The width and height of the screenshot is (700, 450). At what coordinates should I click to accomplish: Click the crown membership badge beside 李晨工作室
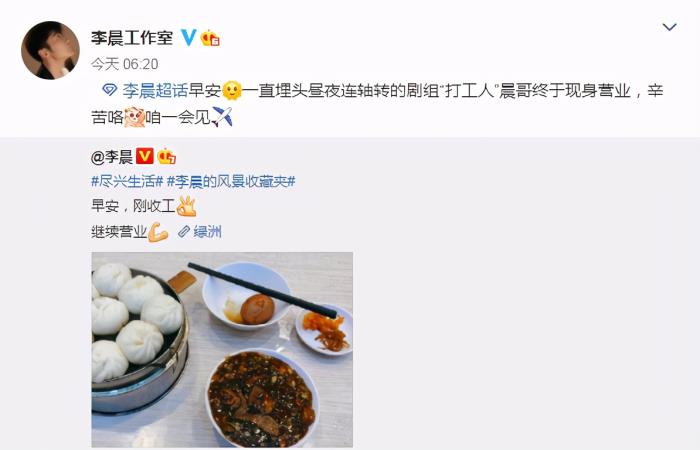(x=210, y=38)
